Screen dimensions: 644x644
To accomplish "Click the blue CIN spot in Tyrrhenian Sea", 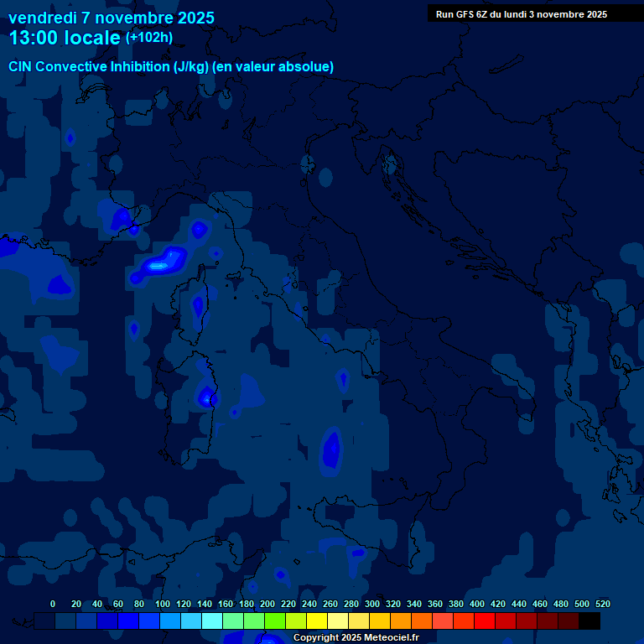I will [332, 448].
